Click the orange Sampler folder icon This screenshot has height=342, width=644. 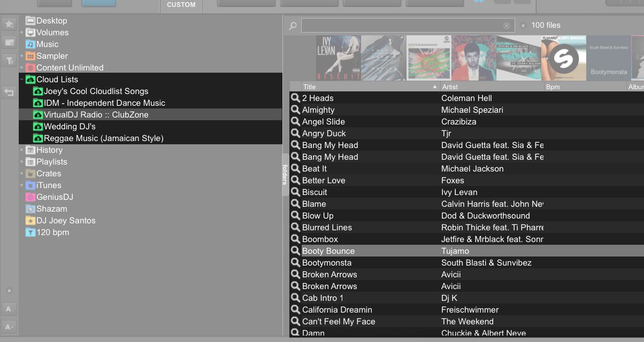pos(30,56)
